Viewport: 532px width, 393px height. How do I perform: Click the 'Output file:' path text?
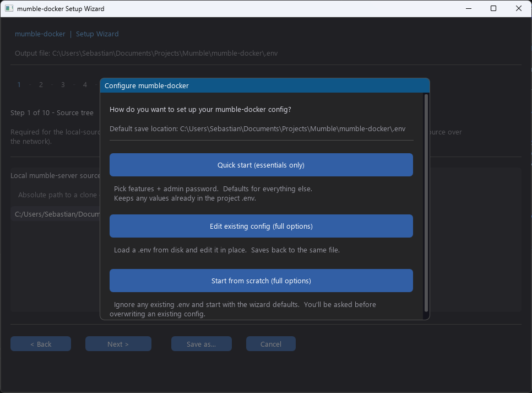[146, 53]
